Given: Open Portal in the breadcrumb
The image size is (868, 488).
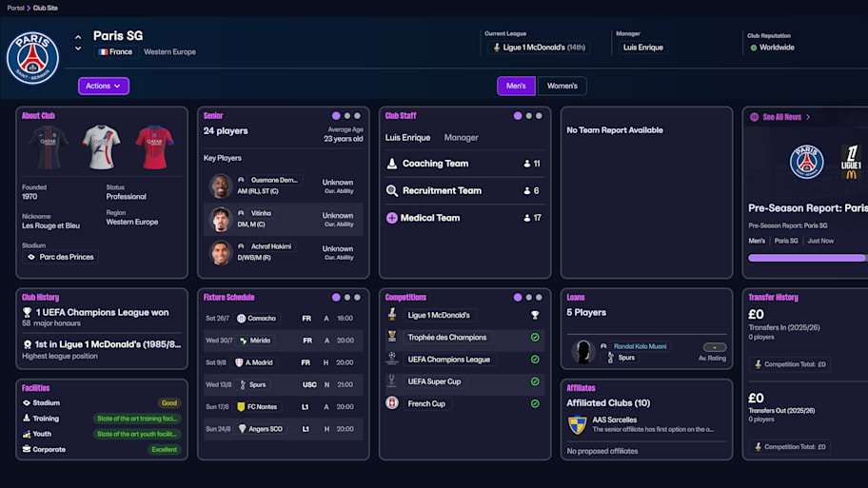Looking at the screenshot, I should tap(15, 8).
